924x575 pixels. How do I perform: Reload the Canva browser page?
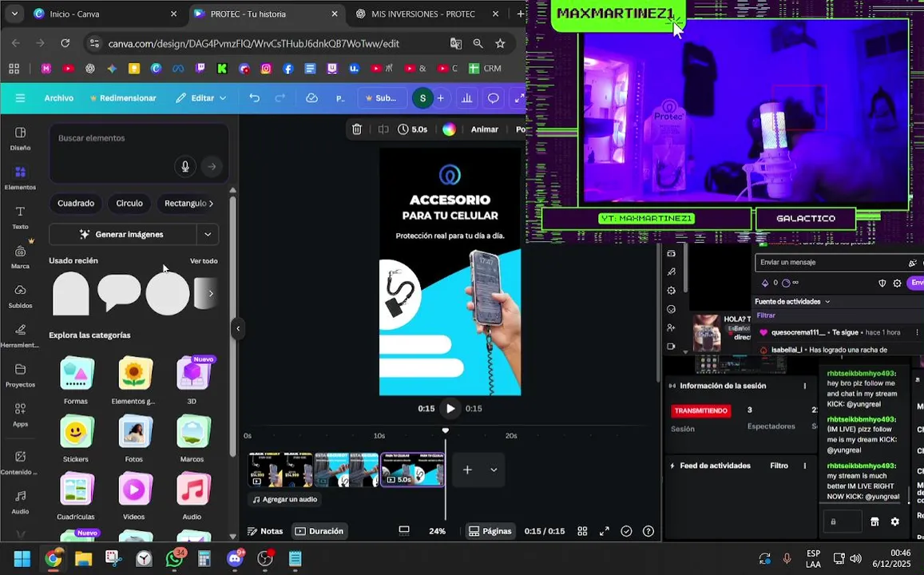click(65, 43)
